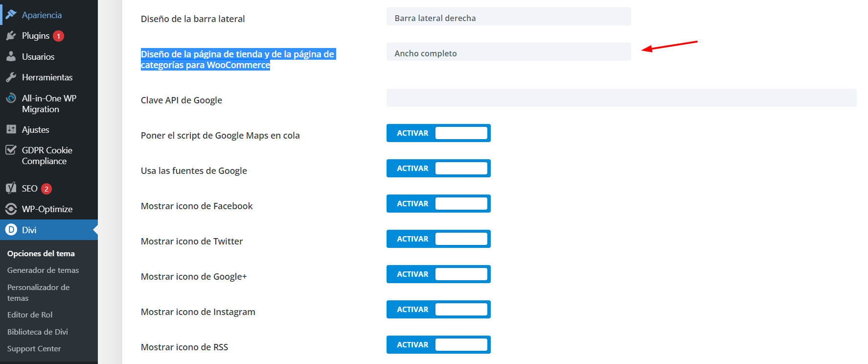This screenshot has width=868, height=364.
Task: Click the WP-Optimize icon
Action: pos(11,209)
